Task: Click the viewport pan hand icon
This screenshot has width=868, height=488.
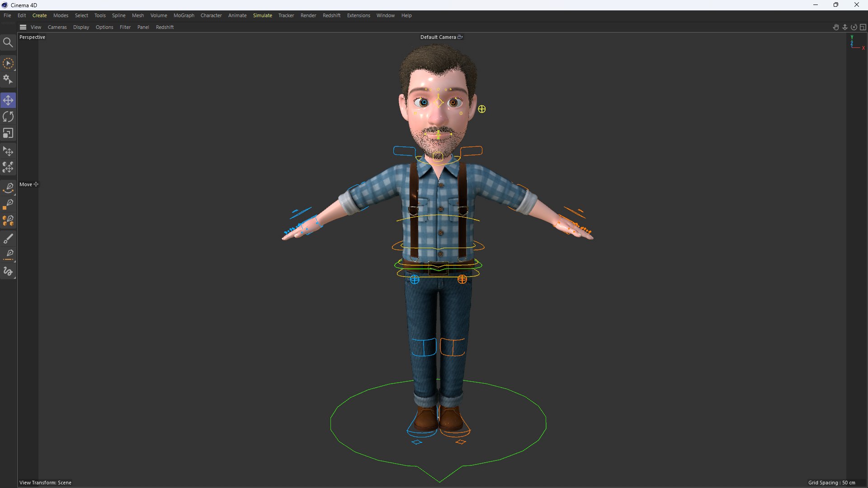Action: [x=836, y=27]
